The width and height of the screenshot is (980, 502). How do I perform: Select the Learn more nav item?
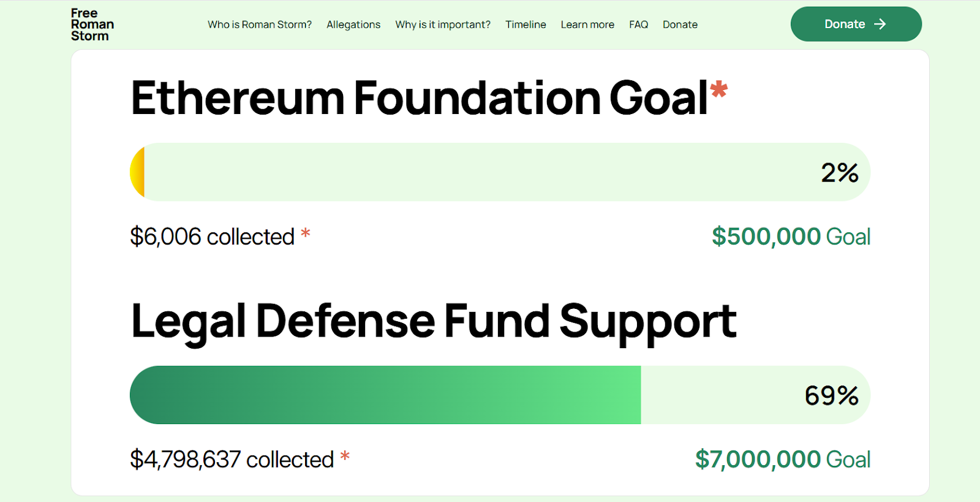tap(587, 25)
